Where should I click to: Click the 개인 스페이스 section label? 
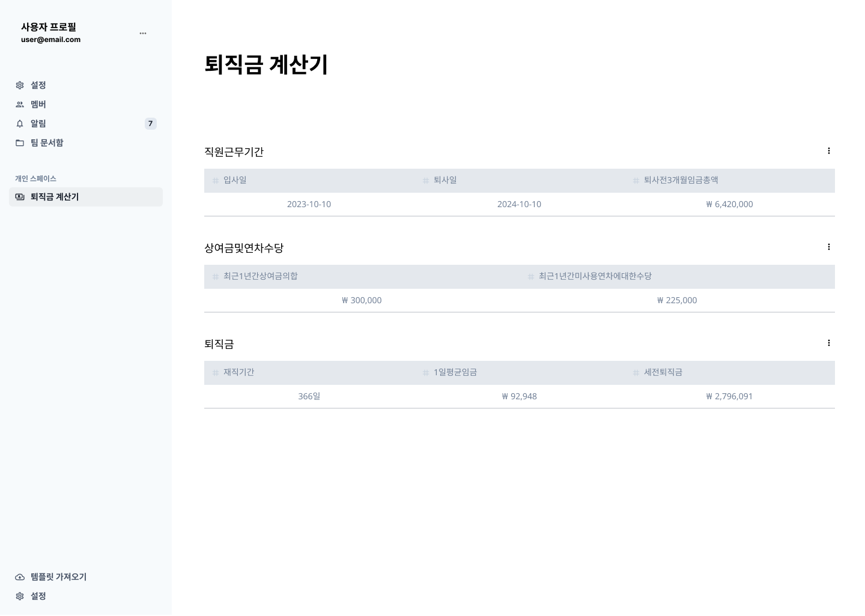tap(35, 179)
